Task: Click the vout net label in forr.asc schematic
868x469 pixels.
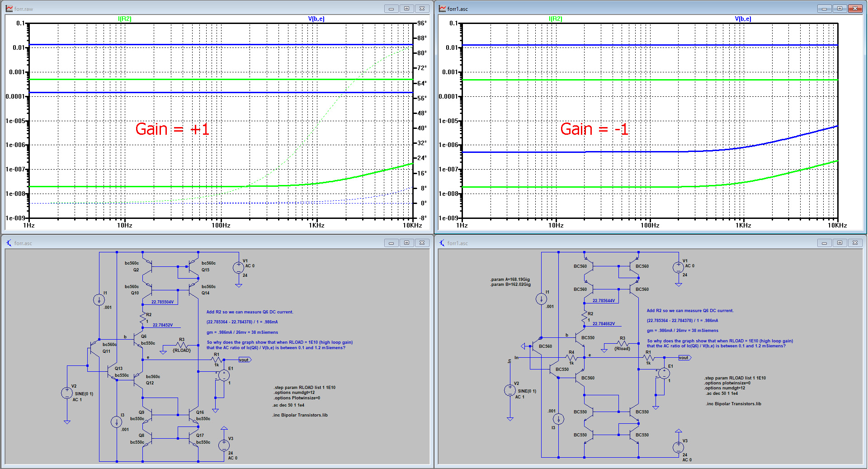Action: click(245, 360)
